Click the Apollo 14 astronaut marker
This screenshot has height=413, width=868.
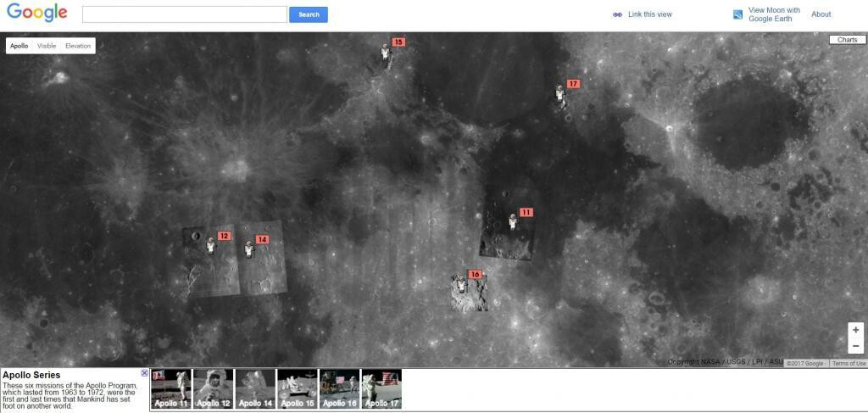click(x=249, y=249)
